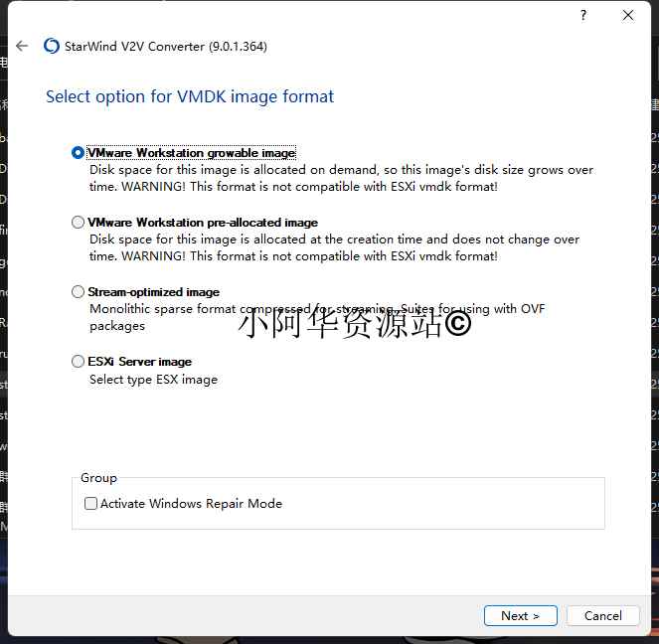Go back using the back arrow
The height and width of the screenshot is (644, 659).
tap(22, 46)
